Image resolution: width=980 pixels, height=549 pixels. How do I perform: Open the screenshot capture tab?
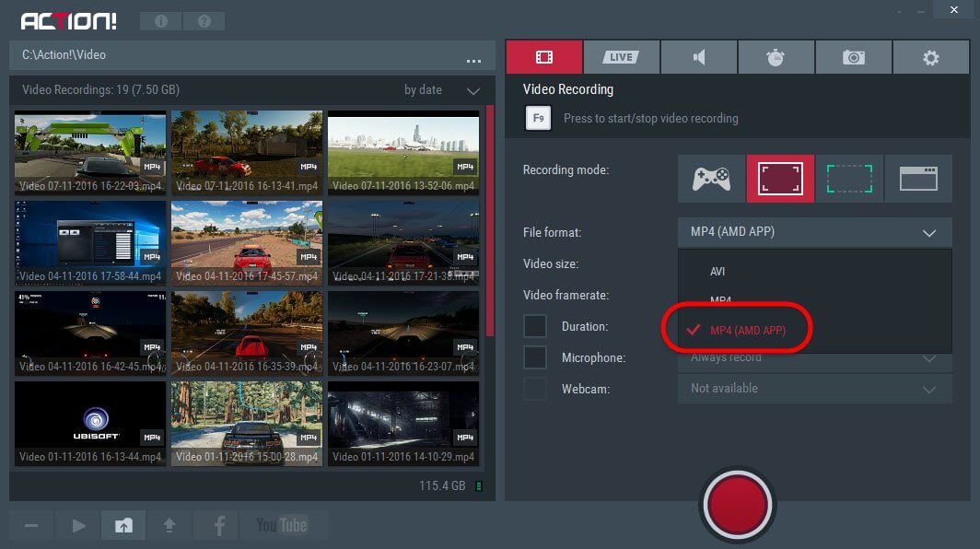[854, 56]
